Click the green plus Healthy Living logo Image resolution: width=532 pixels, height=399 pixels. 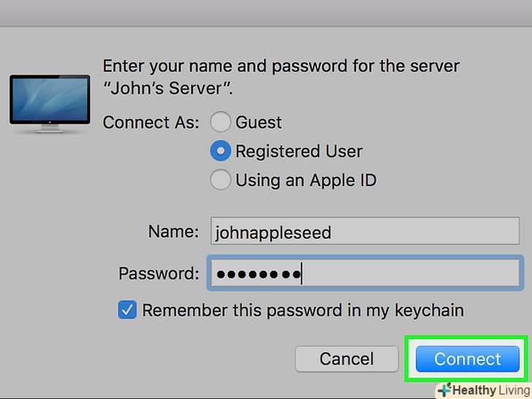point(444,391)
